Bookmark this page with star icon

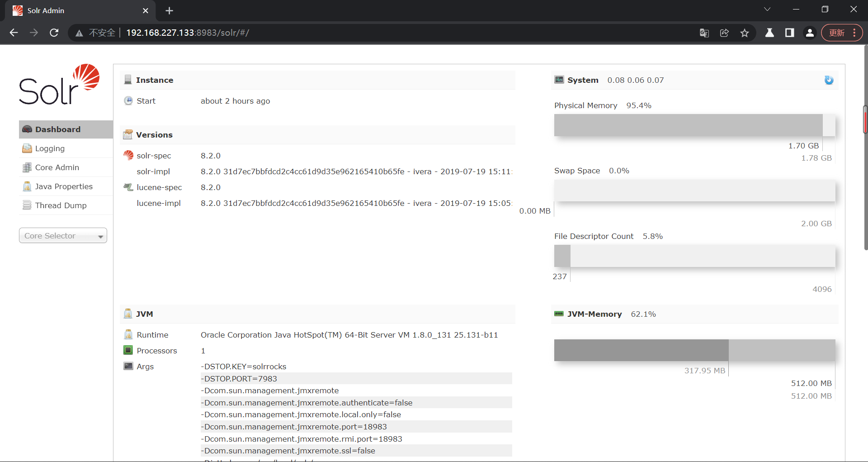[x=745, y=33]
